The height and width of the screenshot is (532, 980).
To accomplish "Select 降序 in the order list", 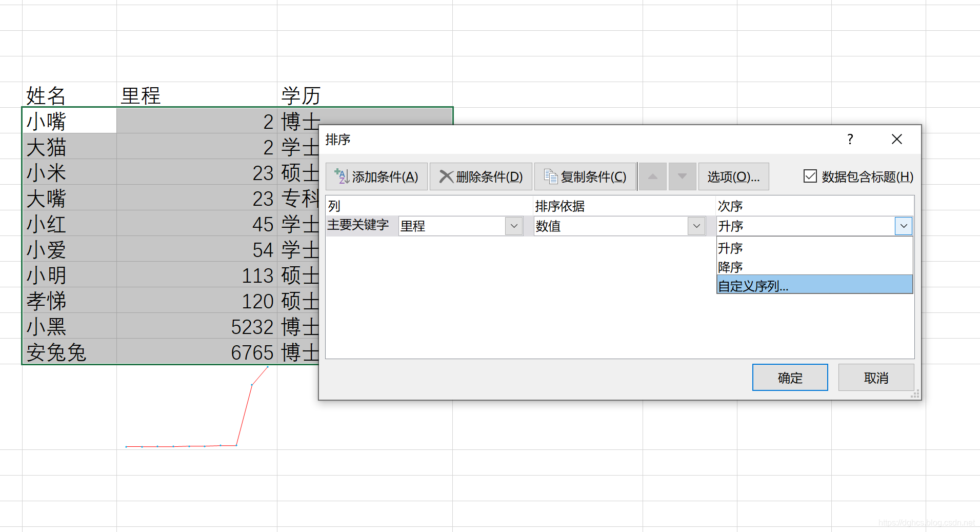I will (814, 267).
